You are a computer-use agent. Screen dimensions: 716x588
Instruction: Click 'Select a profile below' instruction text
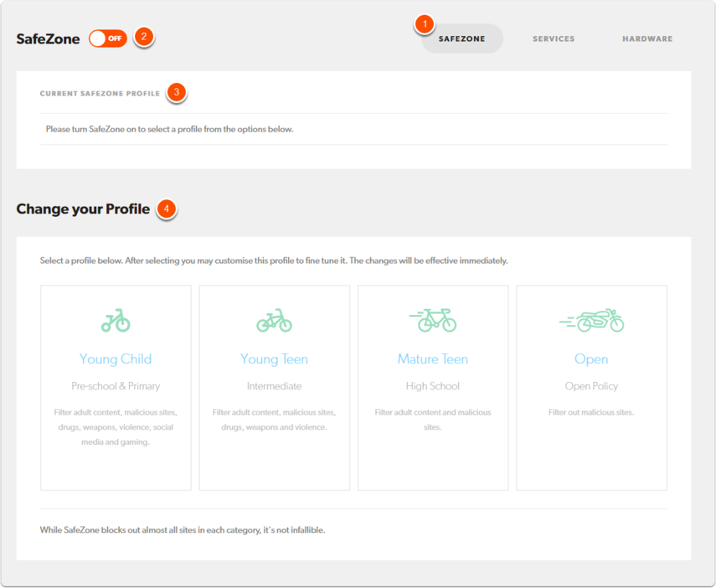pyautogui.click(x=274, y=260)
